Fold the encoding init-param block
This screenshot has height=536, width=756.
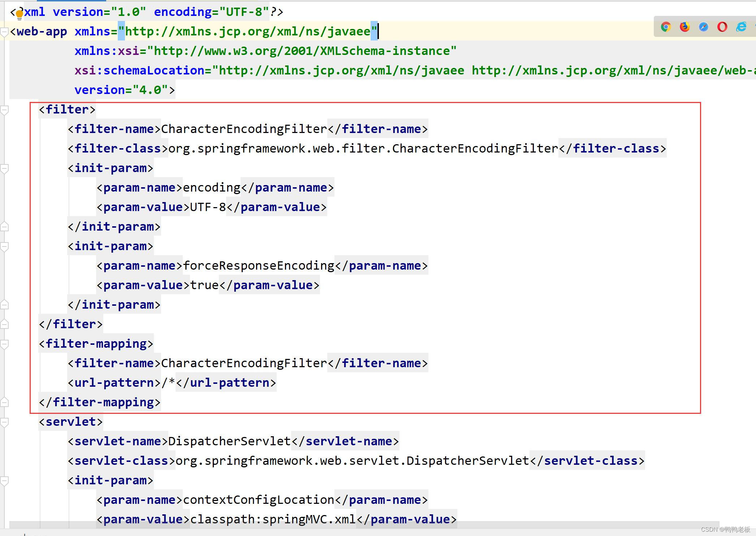[4, 168]
